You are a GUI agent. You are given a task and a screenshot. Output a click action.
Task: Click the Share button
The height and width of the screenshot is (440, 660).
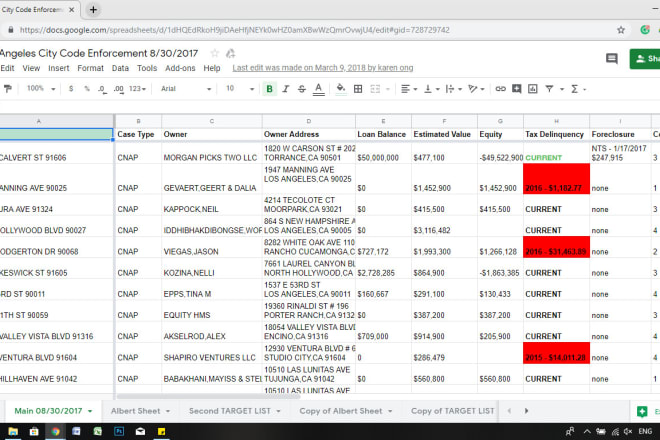[x=643, y=60]
